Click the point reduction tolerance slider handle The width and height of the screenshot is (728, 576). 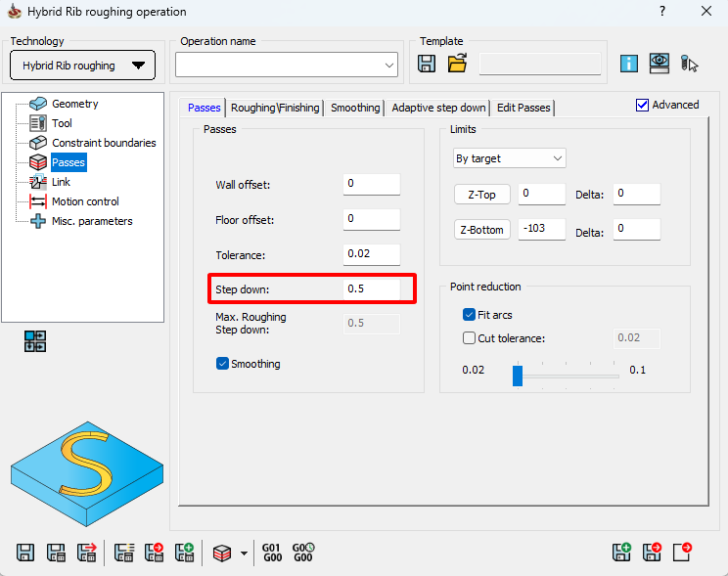[518, 376]
